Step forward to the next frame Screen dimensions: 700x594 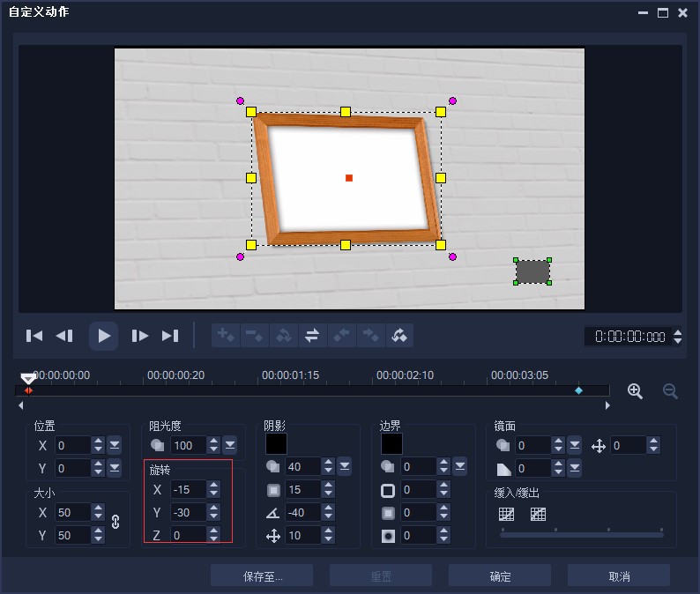pyautogui.click(x=139, y=335)
